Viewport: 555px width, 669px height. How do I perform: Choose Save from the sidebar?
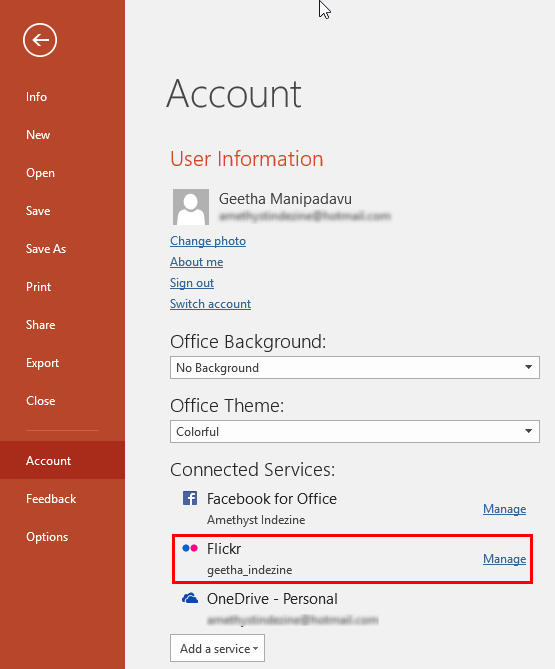click(x=38, y=211)
